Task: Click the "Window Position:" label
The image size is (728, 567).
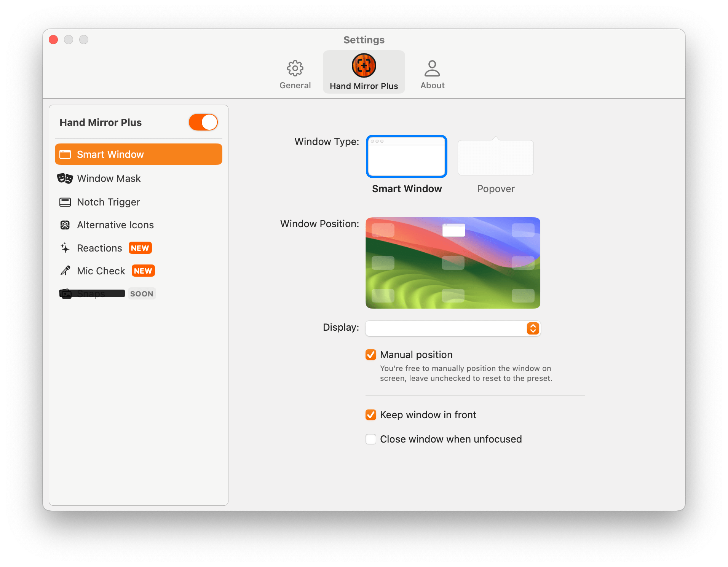Action: tap(320, 224)
